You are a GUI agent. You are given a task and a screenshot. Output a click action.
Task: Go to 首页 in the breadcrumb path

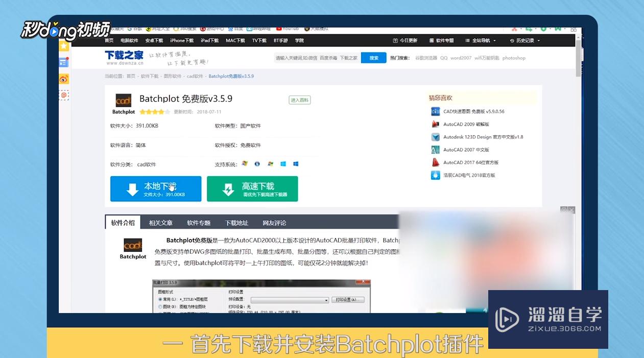(131, 76)
